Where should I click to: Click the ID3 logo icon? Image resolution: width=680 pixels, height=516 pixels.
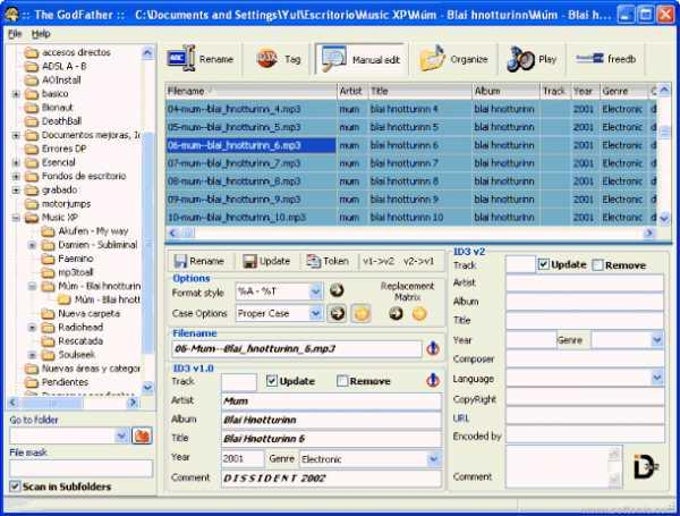(645, 467)
